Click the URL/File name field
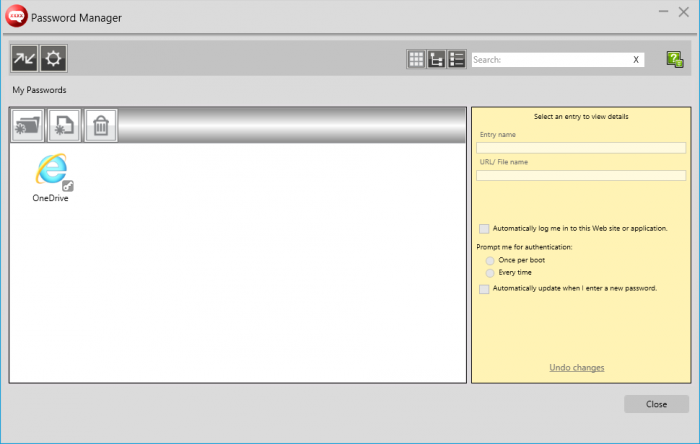 (x=580, y=175)
